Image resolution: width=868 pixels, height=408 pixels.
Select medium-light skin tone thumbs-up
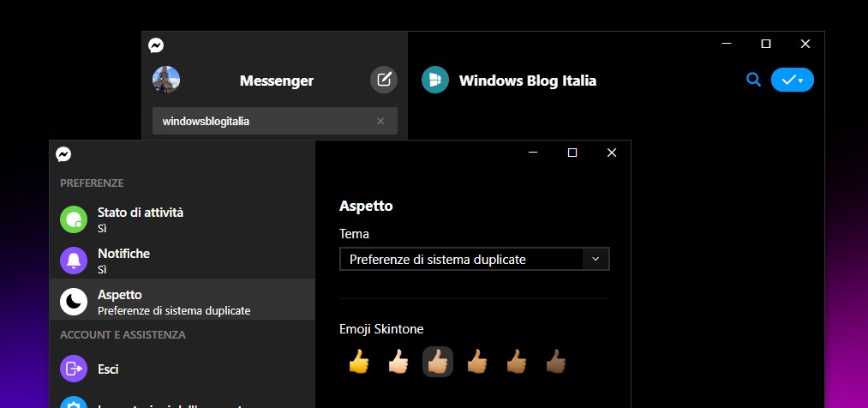pyautogui.click(x=438, y=362)
